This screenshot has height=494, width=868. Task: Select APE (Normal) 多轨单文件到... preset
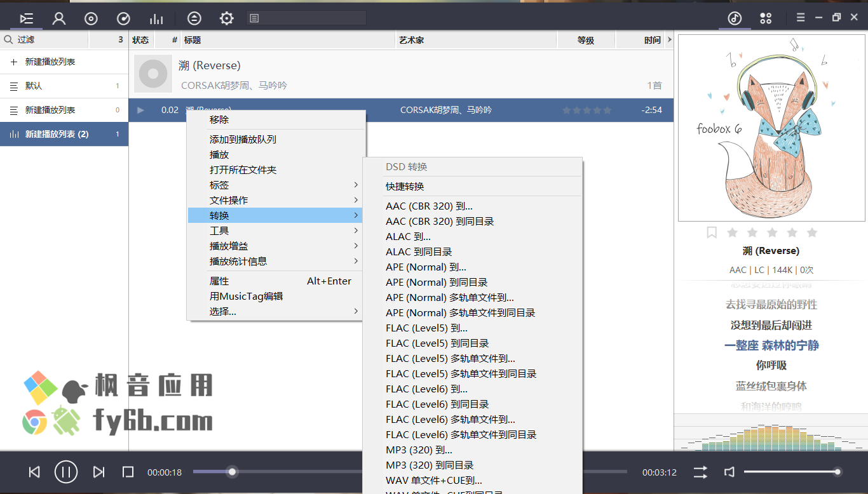click(x=473, y=297)
